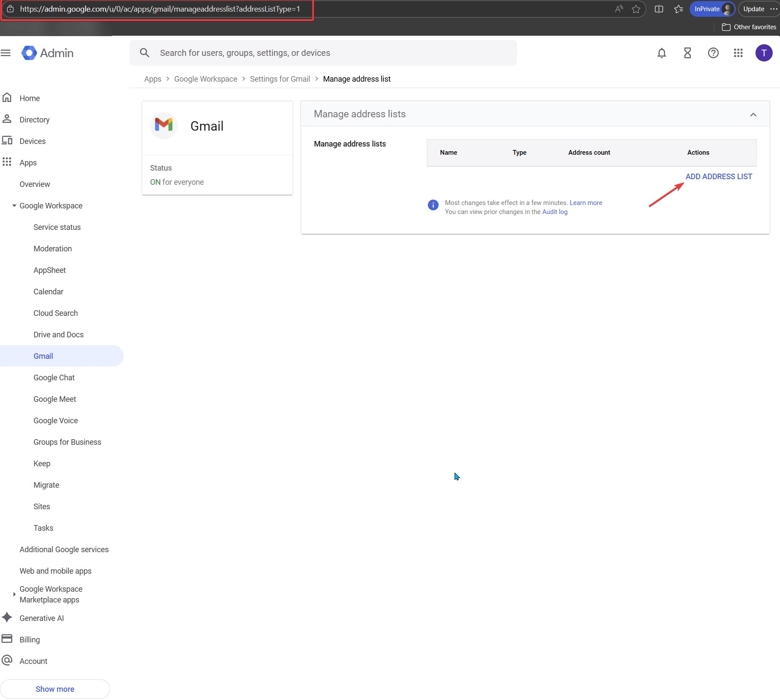The image size is (780, 700).
Task: Click the Google Admin logo
Action: [47, 53]
